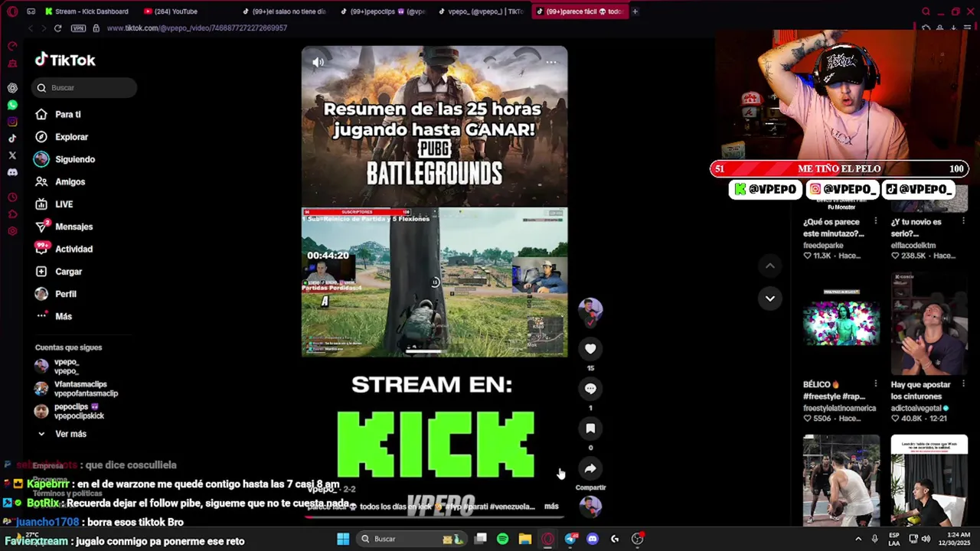Open the vpepo_ followed account
Viewport: 980px width, 551px height.
click(57, 367)
